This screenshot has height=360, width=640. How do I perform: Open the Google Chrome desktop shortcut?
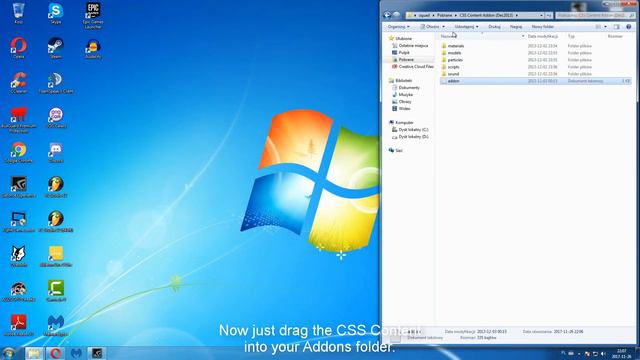pos(18,152)
